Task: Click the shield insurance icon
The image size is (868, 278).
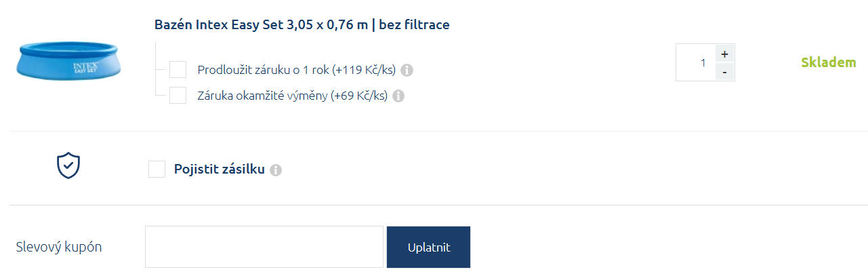Action: click(x=68, y=165)
